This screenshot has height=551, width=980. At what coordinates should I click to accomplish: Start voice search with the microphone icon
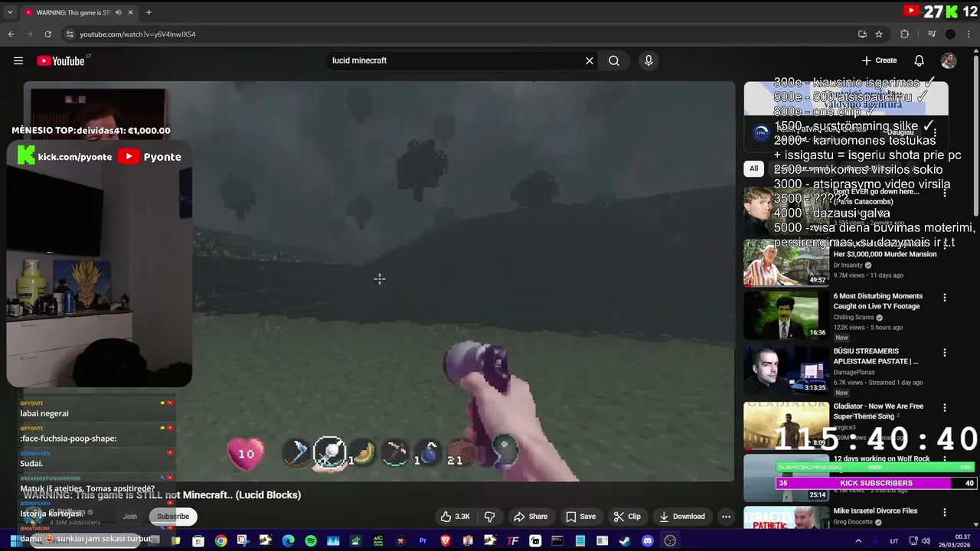pyautogui.click(x=648, y=60)
